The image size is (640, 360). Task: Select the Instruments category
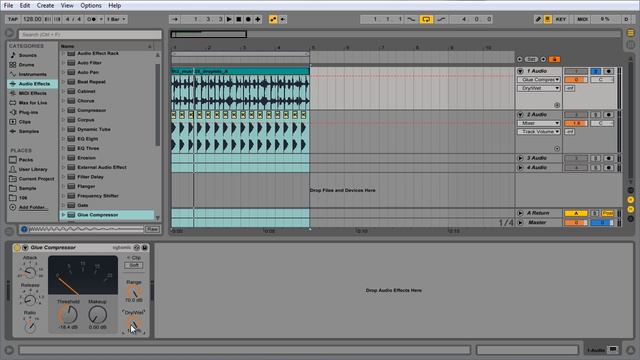tap(33, 74)
